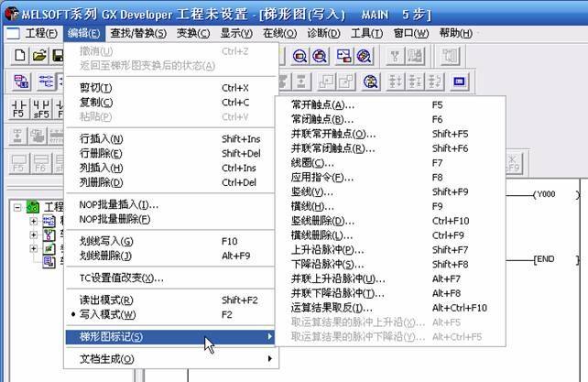Collapse the 工程 root tree node
This screenshot has height=382, width=588.
18,207
